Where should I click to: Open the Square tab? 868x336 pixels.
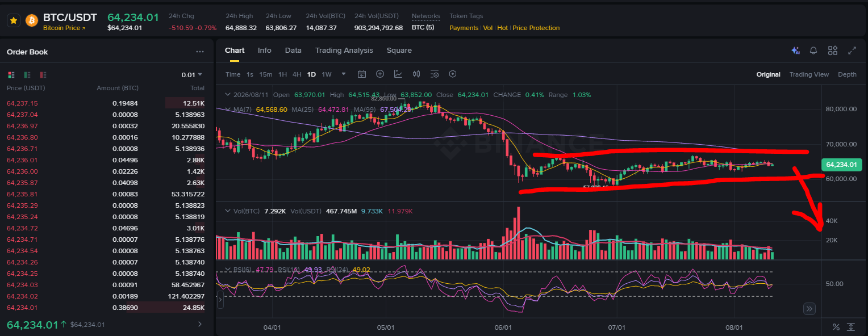tap(399, 51)
